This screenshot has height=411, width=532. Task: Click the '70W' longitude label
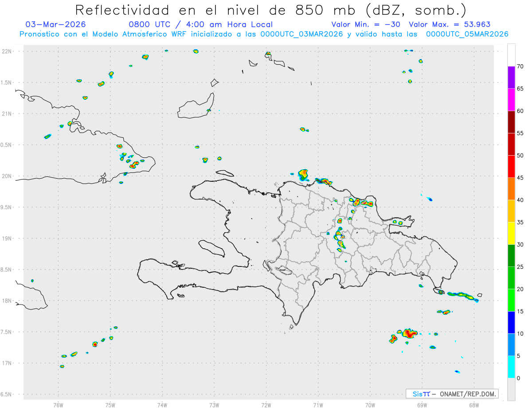[x=370, y=404]
